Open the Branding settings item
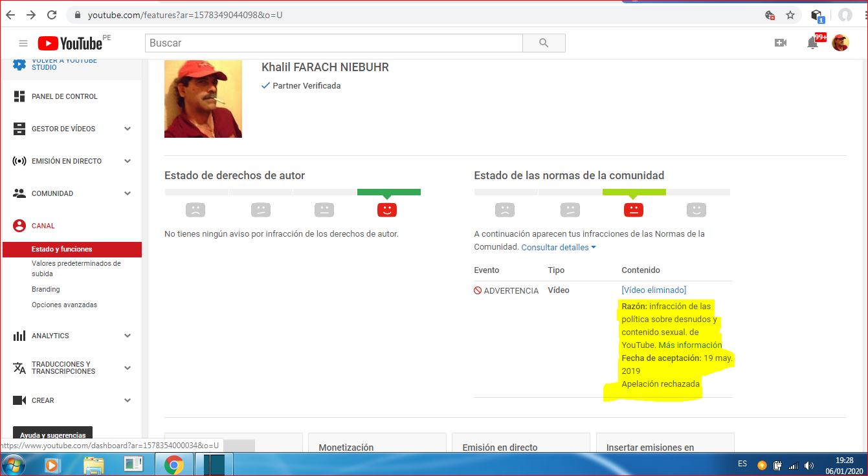This screenshot has width=868, height=476. 46,289
